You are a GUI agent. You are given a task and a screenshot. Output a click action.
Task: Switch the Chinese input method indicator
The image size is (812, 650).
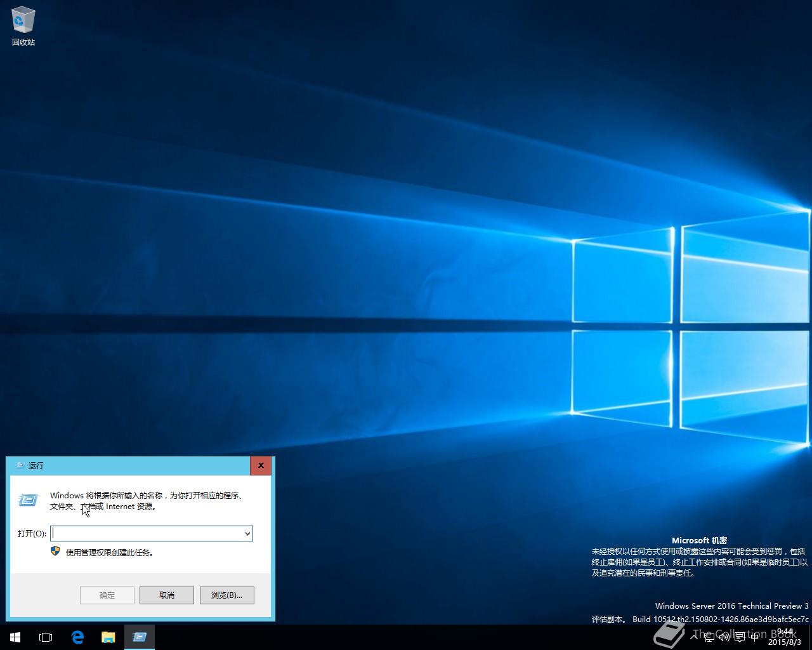pyautogui.click(x=755, y=637)
